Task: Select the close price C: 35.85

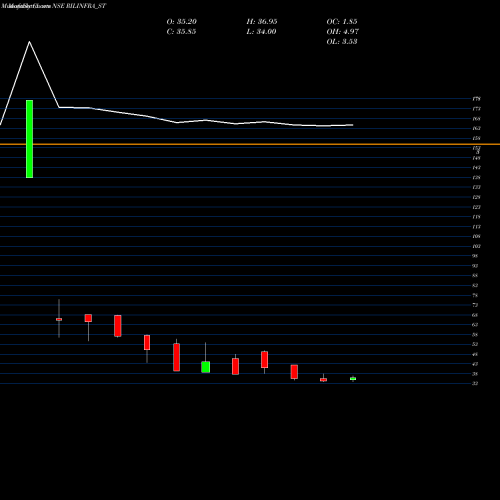Action: (x=181, y=32)
